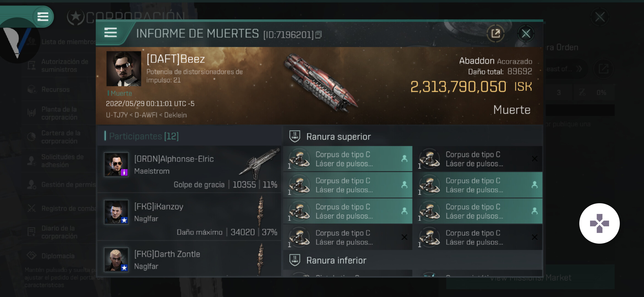Select first highlighted Corpus de tipo C laser
The height and width of the screenshot is (297, 644).
[348, 159]
